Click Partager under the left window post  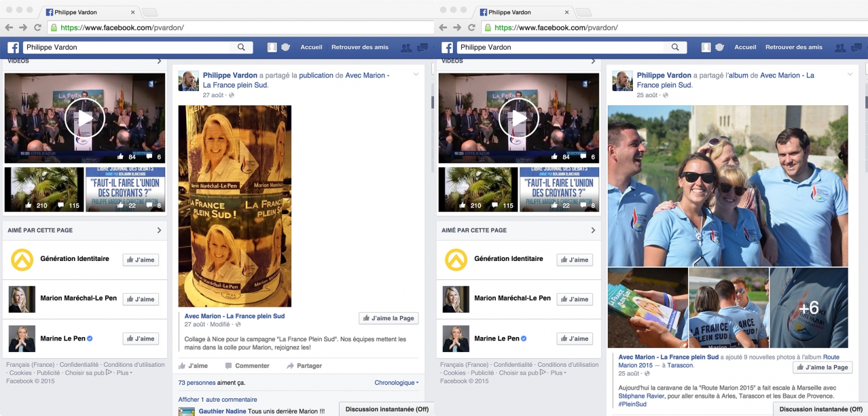pyautogui.click(x=304, y=366)
